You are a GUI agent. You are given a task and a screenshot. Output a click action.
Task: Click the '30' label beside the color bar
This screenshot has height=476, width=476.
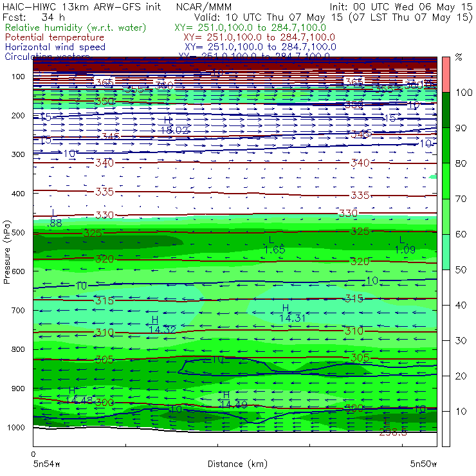pyautogui.click(x=461, y=341)
